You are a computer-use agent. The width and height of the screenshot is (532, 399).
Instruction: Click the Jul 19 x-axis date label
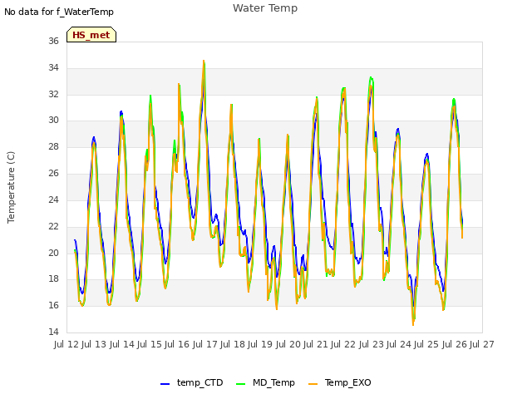260,344
